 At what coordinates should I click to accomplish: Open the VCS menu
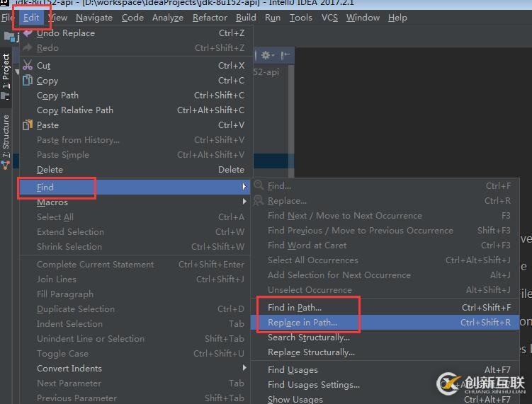(x=329, y=18)
